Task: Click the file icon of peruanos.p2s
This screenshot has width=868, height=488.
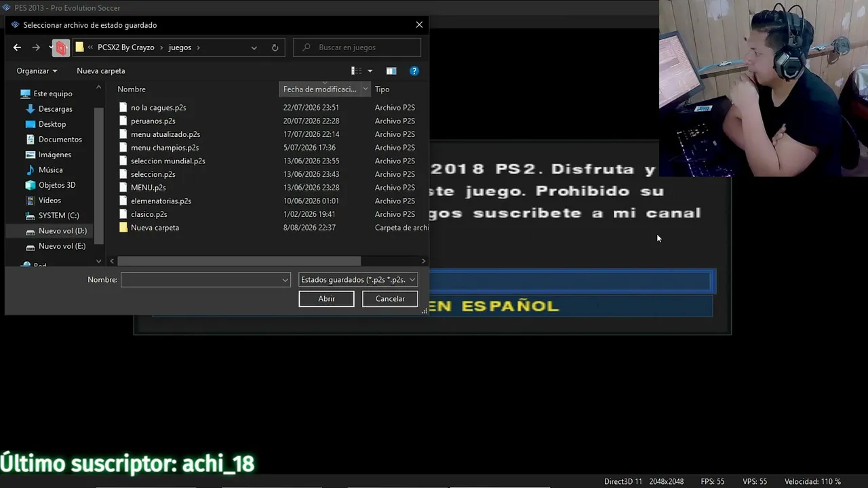Action: (123, 121)
